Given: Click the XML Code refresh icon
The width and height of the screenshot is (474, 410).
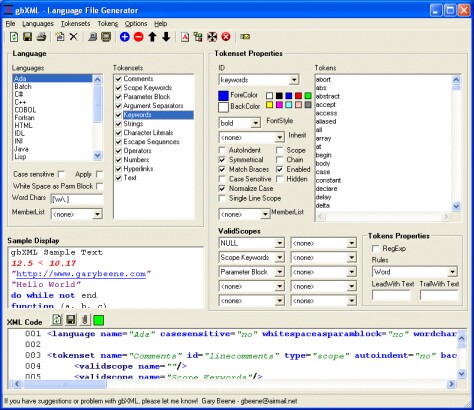Looking at the screenshot, I should pyautogui.click(x=57, y=320).
